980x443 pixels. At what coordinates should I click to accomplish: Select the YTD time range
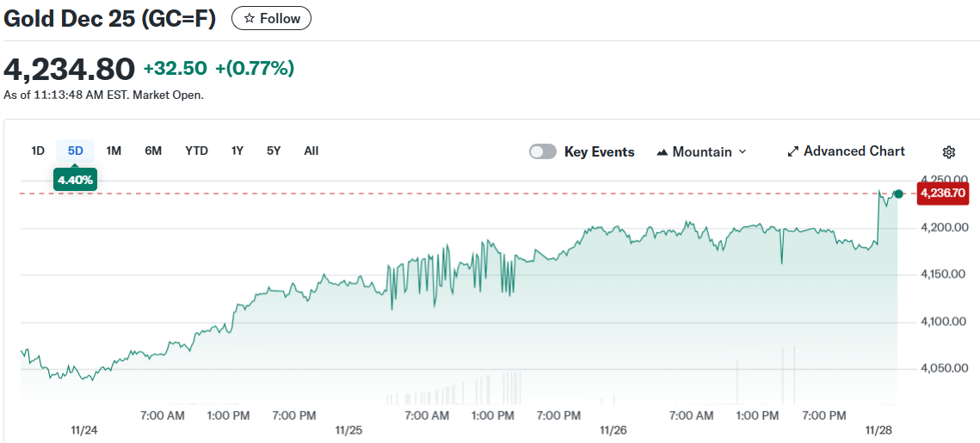[x=196, y=151]
